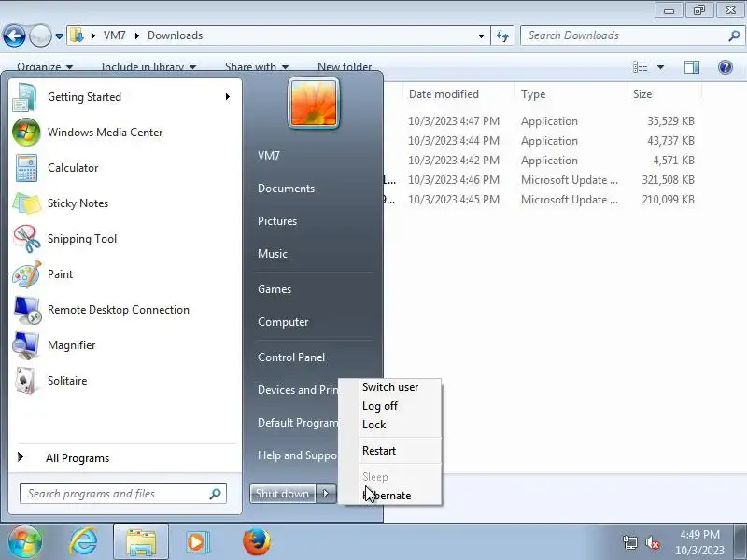The height and width of the screenshot is (560, 747).
Task: Click New folder in the toolbar
Action: (345, 67)
